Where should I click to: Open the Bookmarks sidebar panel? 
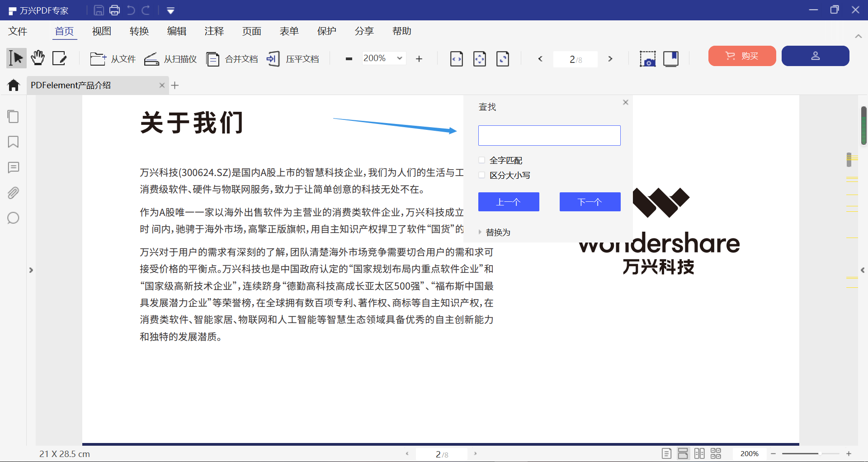(x=13, y=142)
